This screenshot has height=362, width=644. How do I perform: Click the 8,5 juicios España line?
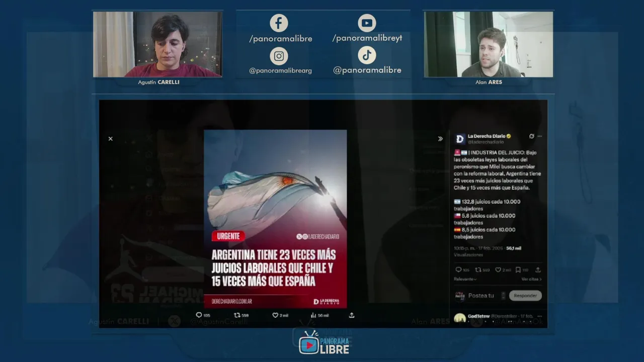coord(485,233)
